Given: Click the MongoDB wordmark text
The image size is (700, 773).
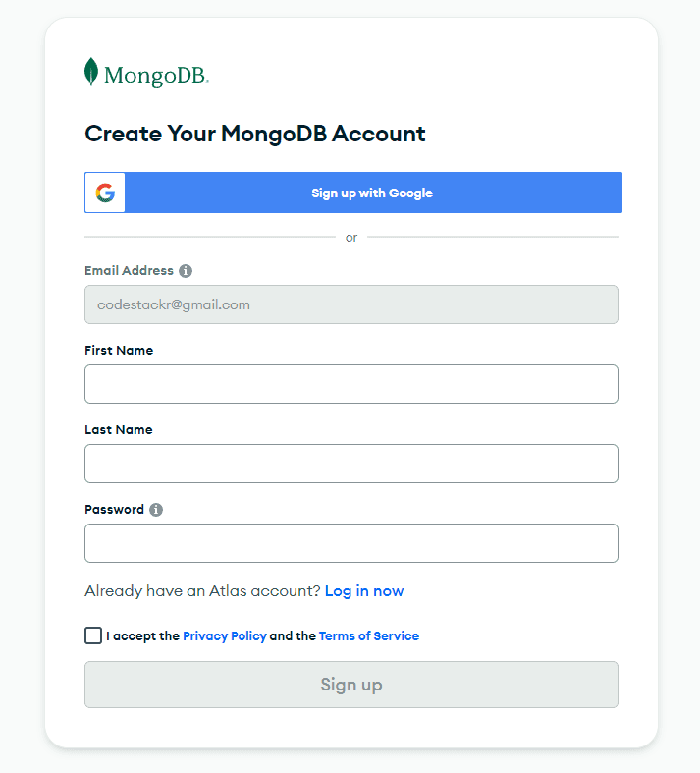Looking at the screenshot, I should point(156,76).
